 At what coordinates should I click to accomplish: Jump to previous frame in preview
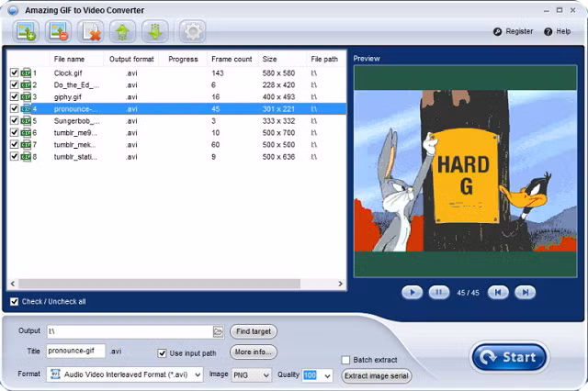pyautogui.click(x=498, y=292)
